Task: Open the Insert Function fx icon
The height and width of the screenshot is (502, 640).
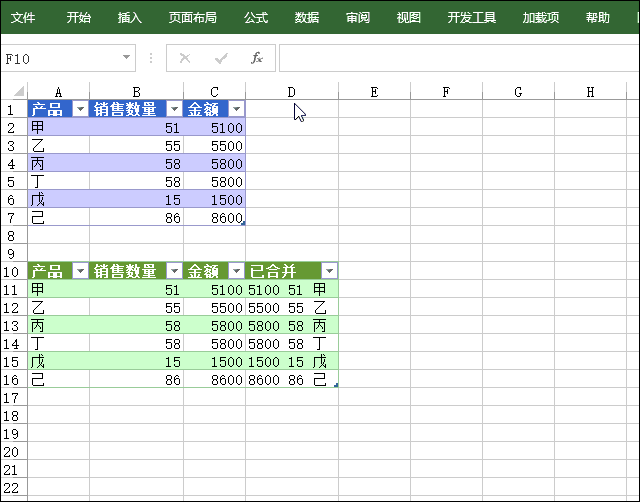Action: point(257,58)
